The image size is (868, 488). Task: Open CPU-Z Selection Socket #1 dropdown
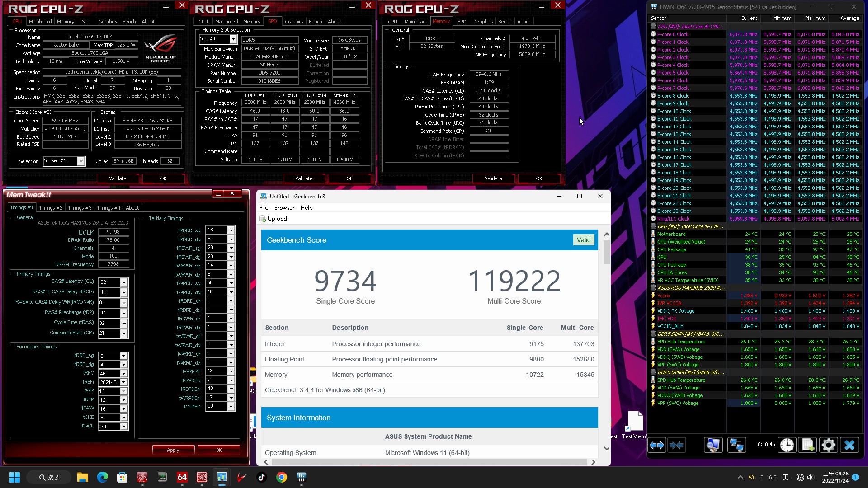[x=81, y=161]
